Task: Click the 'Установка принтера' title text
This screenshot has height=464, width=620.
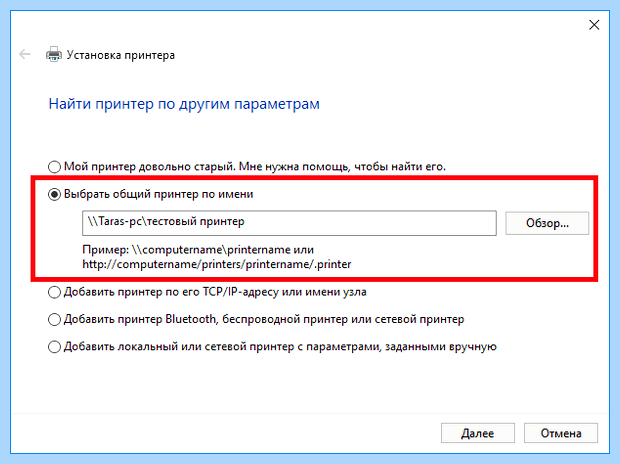Action: click(x=120, y=55)
